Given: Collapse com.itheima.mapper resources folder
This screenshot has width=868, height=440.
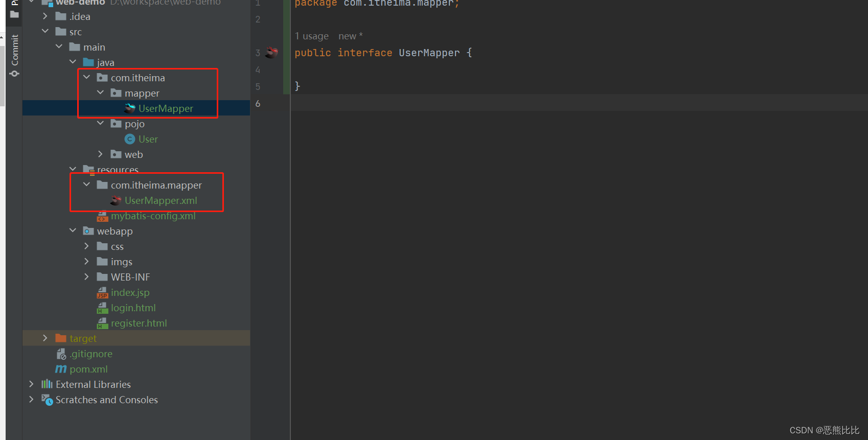Looking at the screenshot, I should pyautogui.click(x=86, y=185).
